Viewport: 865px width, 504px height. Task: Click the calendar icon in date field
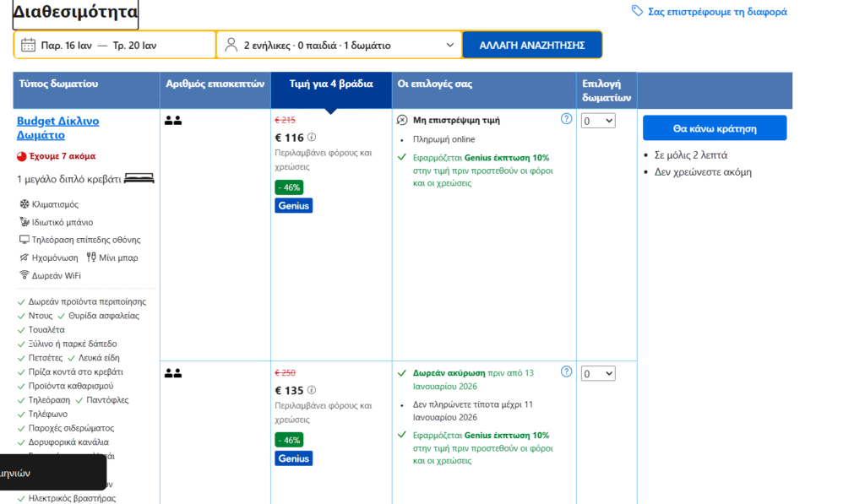[x=28, y=45]
